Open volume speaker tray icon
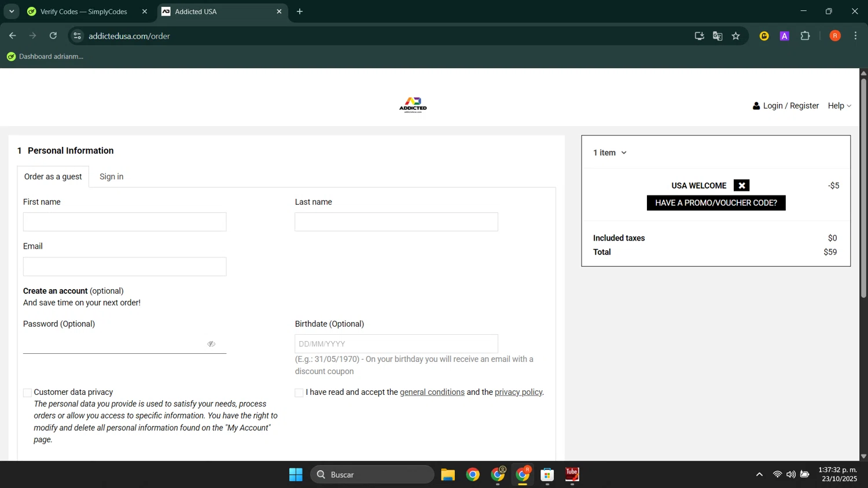Image resolution: width=868 pixels, height=488 pixels. point(790,475)
